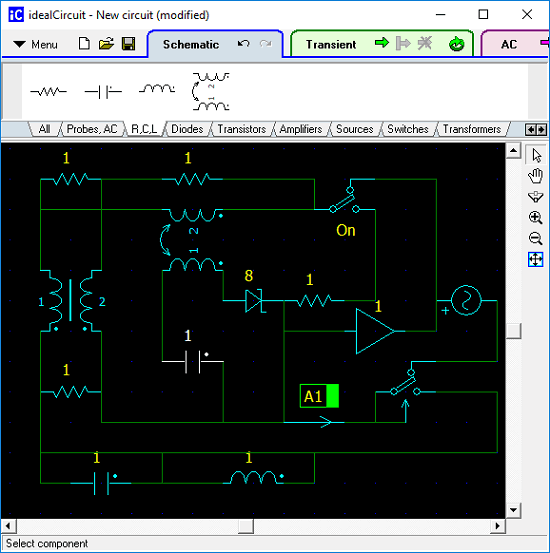Select the pointer arrow tool
Viewport: 550px width, 553px height.
point(536,155)
